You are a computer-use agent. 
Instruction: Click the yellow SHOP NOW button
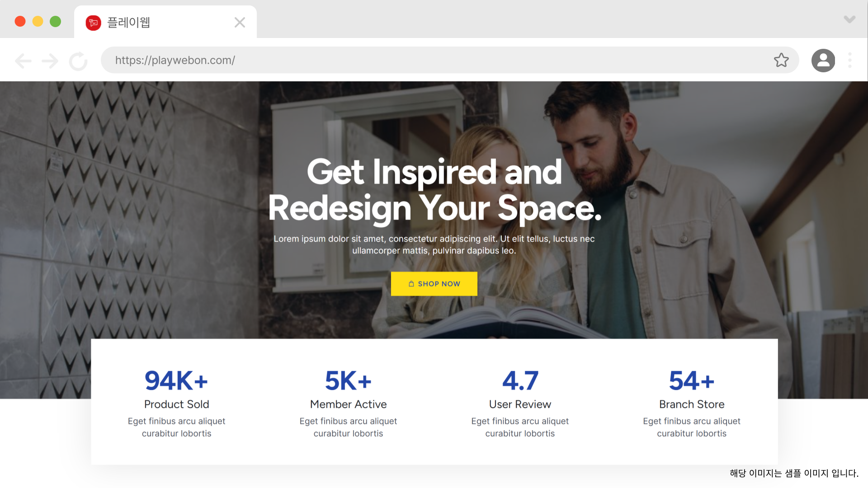click(x=434, y=284)
